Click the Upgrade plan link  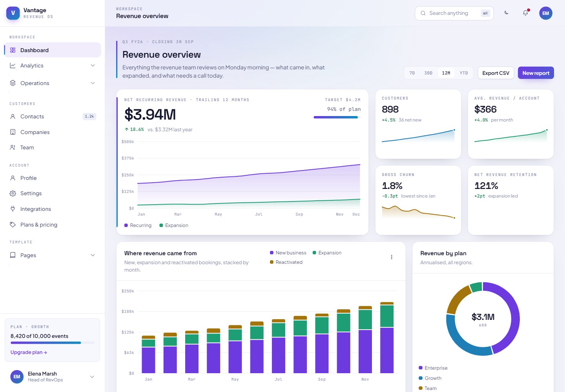point(29,352)
